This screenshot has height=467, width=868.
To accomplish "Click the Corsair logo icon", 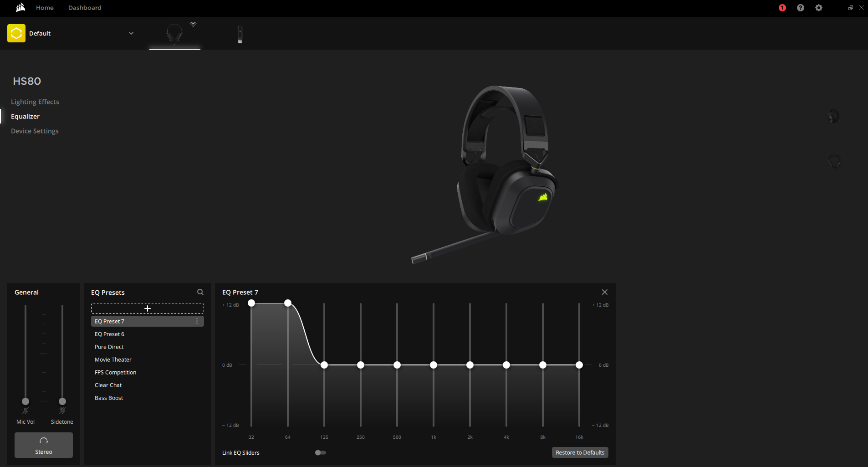I will tap(20, 8).
